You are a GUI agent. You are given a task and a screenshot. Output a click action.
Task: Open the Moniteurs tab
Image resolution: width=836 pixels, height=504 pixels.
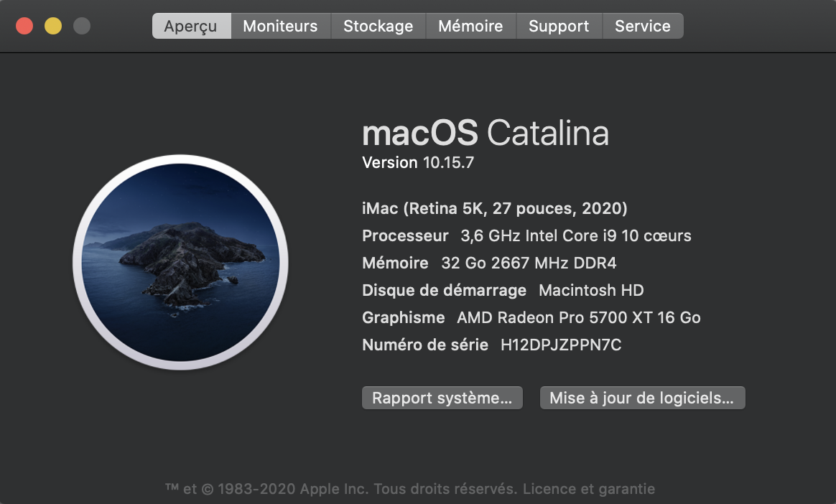click(x=280, y=26)
